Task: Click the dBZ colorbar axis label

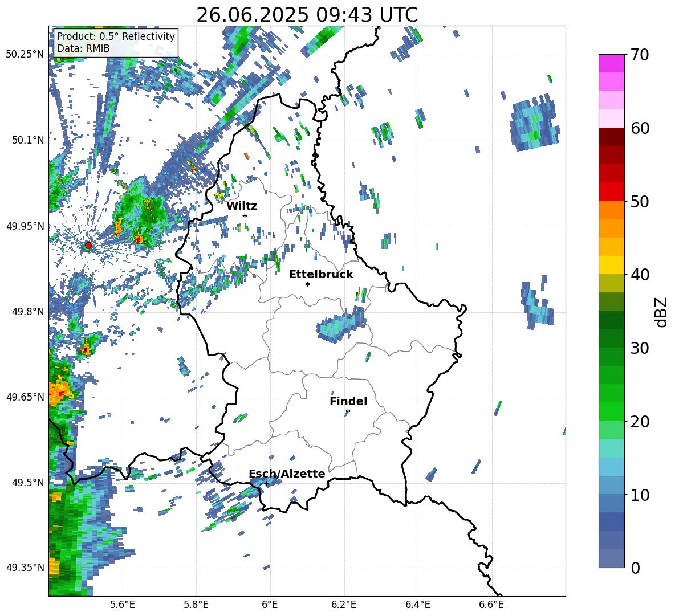Action: pos(662,312)
